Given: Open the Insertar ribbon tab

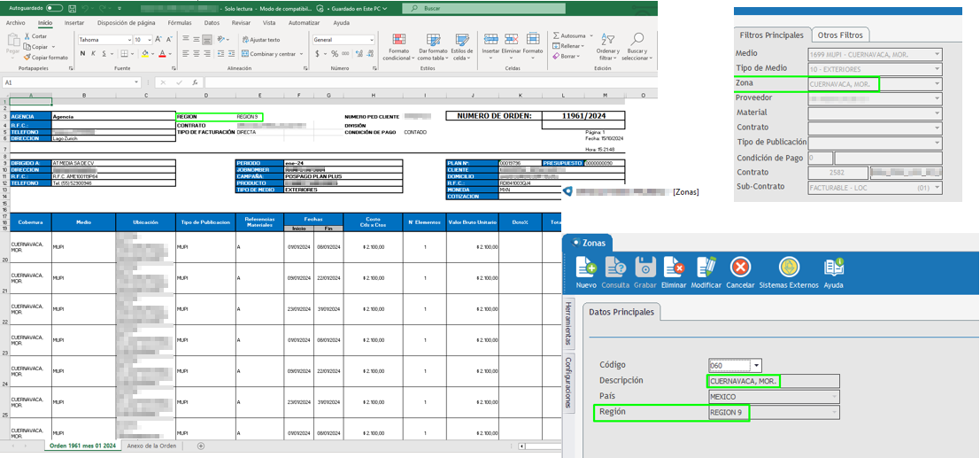Looking at the screenshot, I should 74,22.
